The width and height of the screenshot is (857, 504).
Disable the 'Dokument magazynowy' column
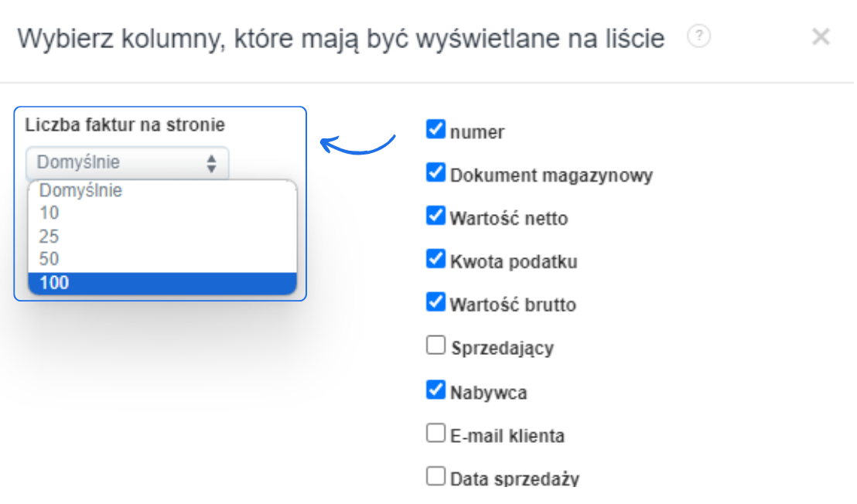pyautogui.click(x=435, y=172)
